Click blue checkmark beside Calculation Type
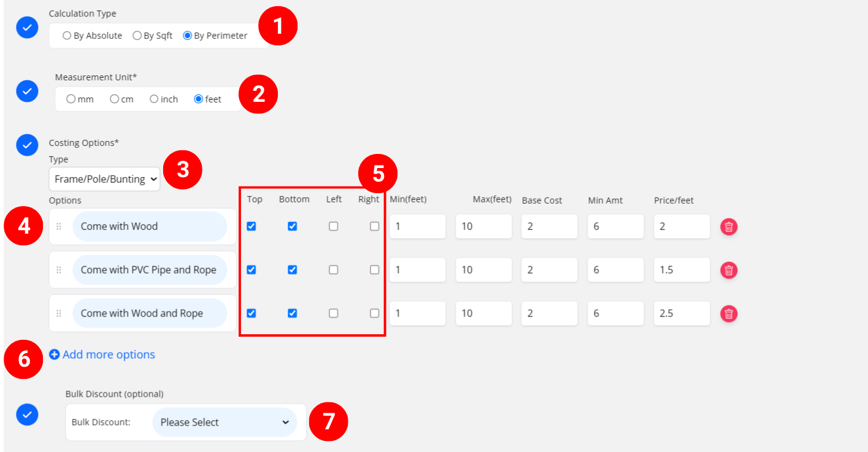 coord(27,28)
